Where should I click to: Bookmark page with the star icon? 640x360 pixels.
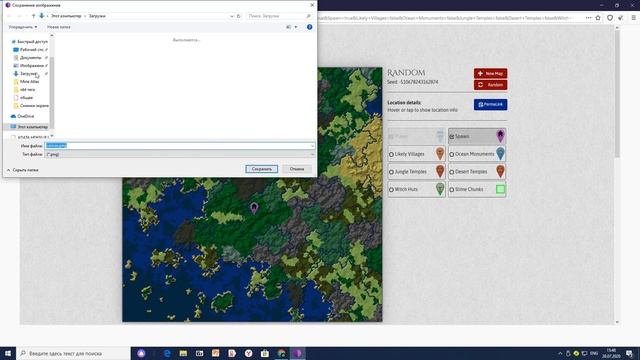click(598, 18)
